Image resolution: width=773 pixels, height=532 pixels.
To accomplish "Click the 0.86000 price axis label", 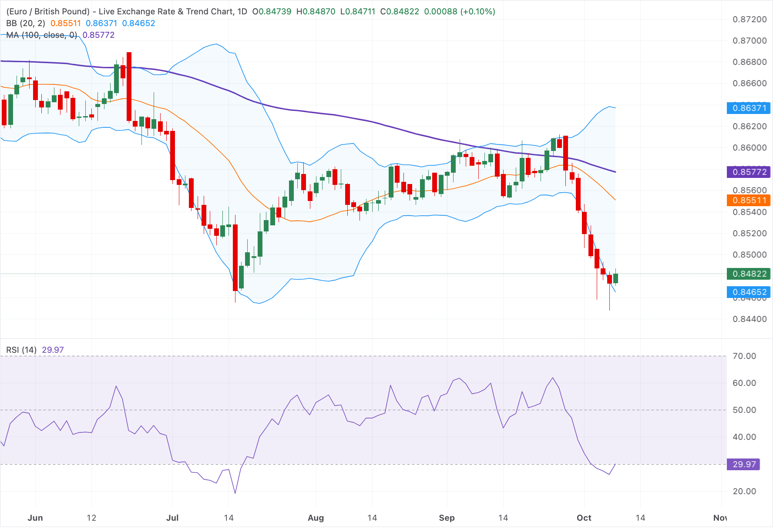I will [749, 147].
